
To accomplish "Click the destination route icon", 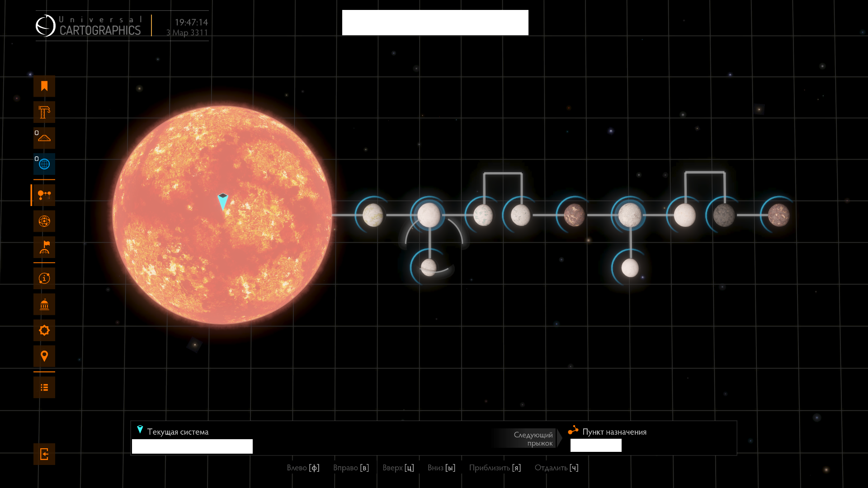I will pyautogui.click(x=573, y=430).
